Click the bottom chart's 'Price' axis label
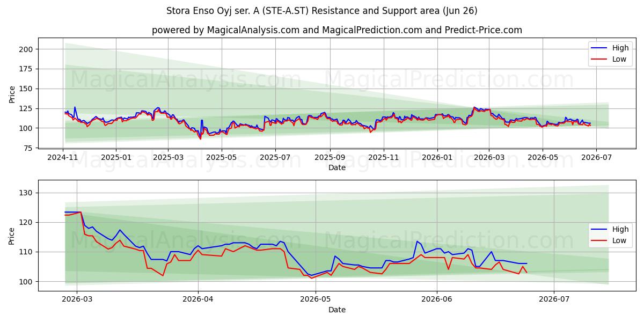The width and height of the screenshot is (644, 322). (x=12, y=236)
